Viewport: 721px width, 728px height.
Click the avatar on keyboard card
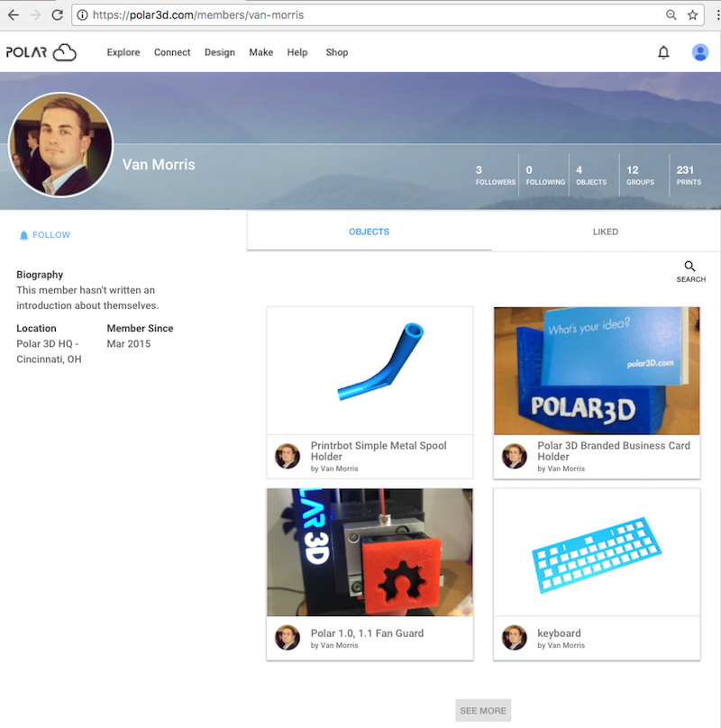coord(515,638)
